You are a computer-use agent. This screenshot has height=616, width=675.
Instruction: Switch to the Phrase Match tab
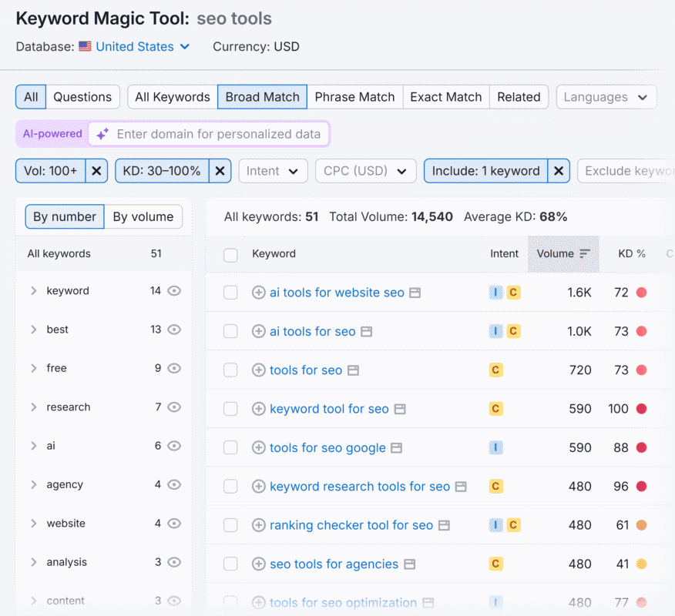pos(354,97)
